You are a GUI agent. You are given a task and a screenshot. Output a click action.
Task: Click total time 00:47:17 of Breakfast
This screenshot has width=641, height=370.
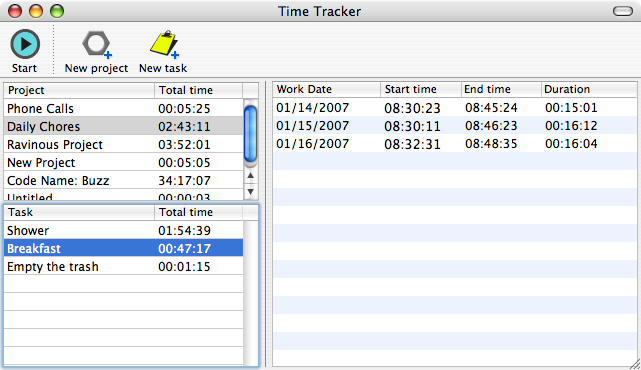coord(184,249)
